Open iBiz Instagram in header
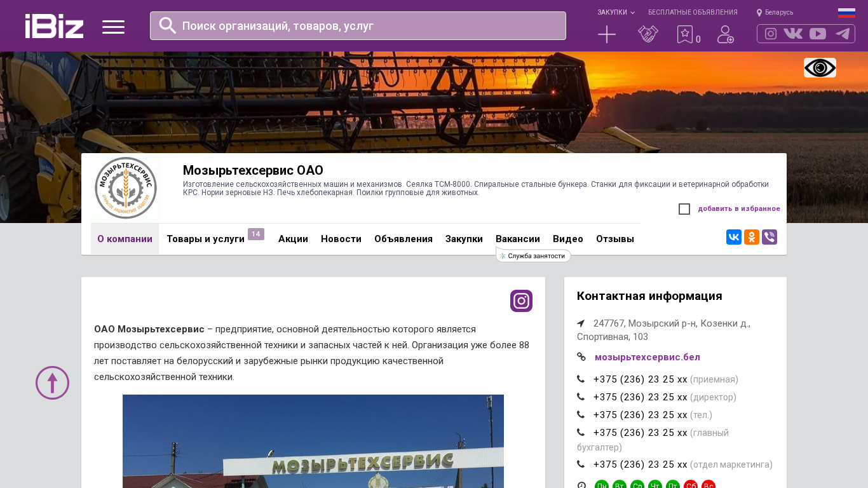This screenshot has width=868, height=488. pyautogui.click(x=771, y=34)
